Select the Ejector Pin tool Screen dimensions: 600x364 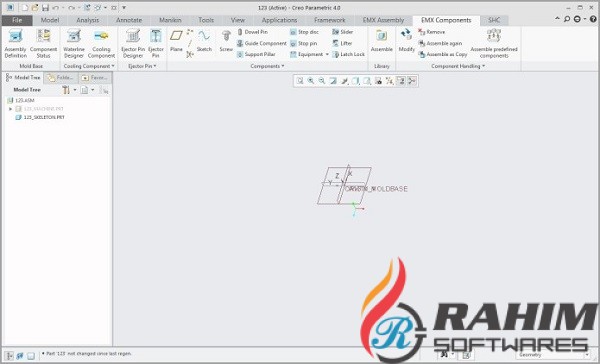(156, 44)
